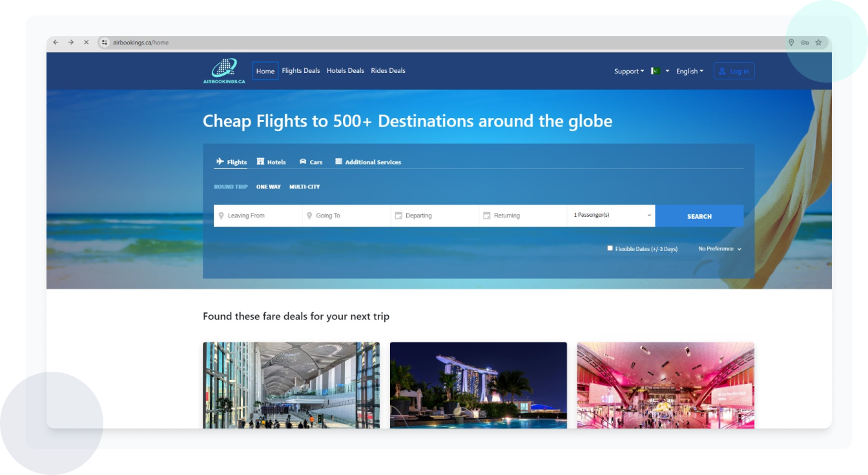The width and height of the screenshot is (868, 475).
Task: Stop page loading with X button
Action: coord(86,43)
